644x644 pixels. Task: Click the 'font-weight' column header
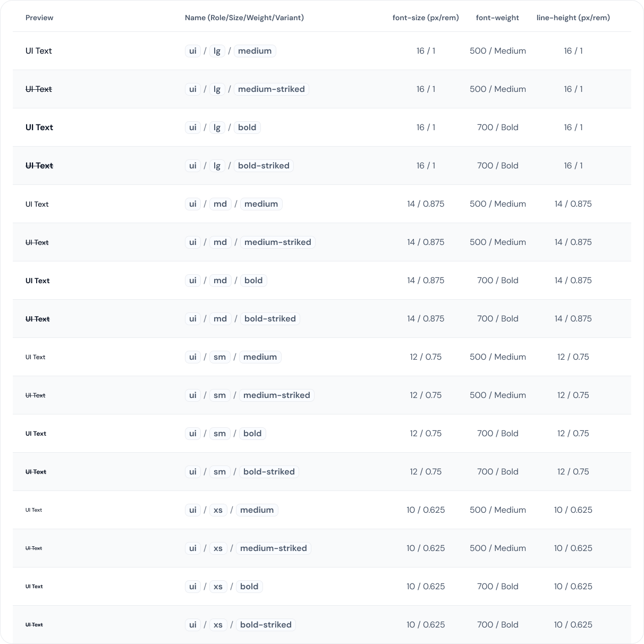click(x=497, y=18)
